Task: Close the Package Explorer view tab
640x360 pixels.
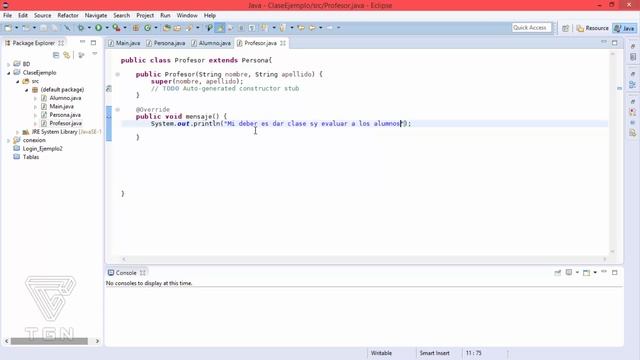Action: [61, 43]
